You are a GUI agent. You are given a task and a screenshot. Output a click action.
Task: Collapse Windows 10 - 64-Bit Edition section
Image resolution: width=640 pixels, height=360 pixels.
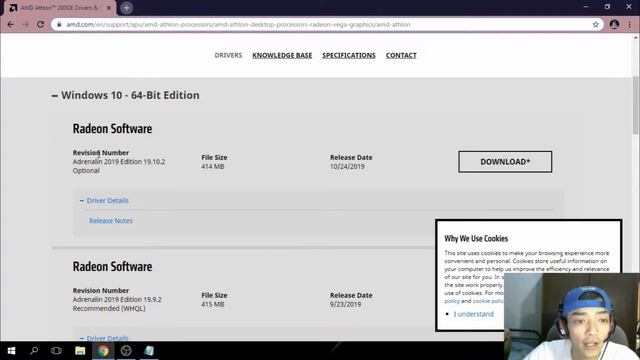point(55,96)
